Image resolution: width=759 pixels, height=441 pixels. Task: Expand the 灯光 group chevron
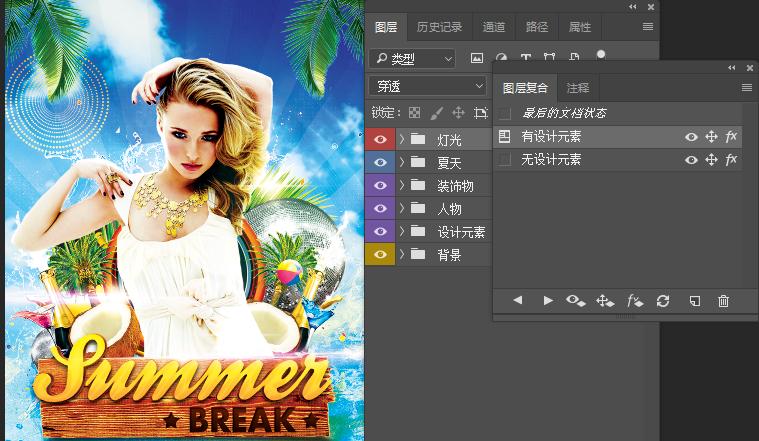click(402, 139)
